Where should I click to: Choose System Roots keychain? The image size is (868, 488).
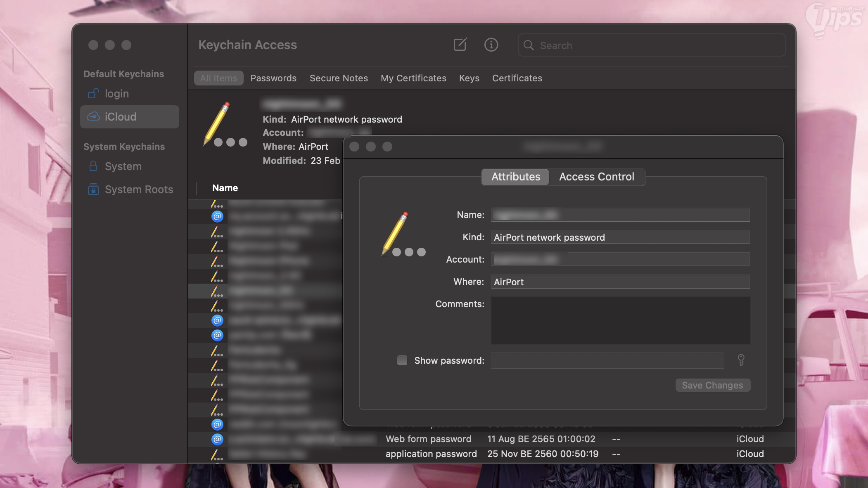(139, 190)
